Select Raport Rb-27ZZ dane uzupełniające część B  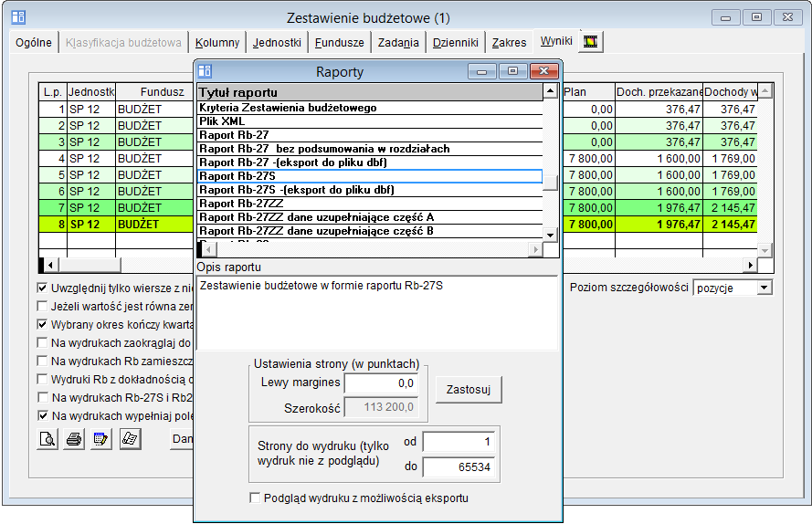click(x=370, y=231)
